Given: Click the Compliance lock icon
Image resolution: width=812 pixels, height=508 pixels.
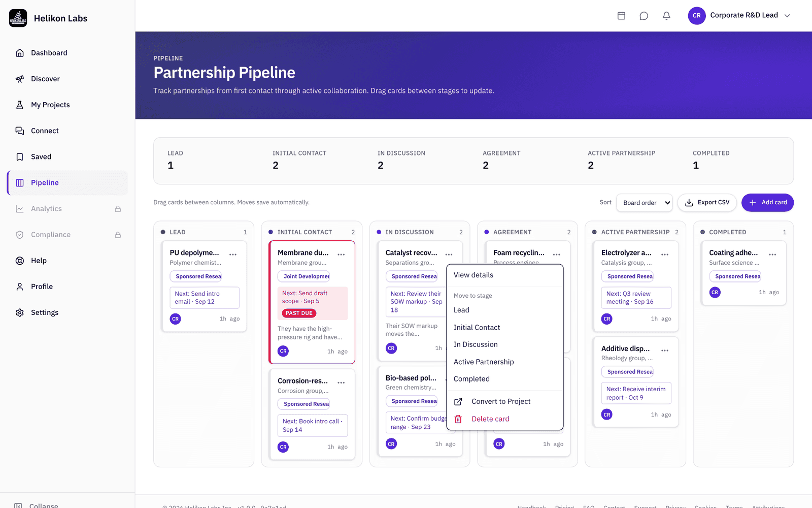Looking at the screenshot, I should coord(118,235).
